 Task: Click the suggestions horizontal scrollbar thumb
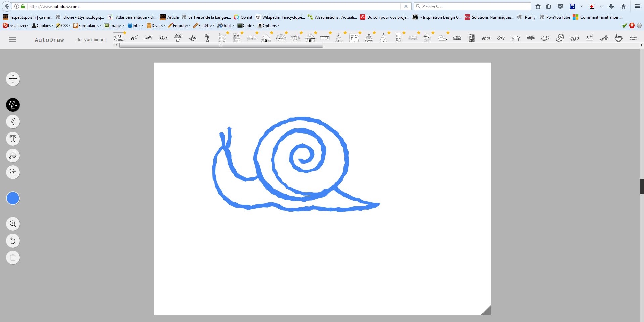[221, 45]
